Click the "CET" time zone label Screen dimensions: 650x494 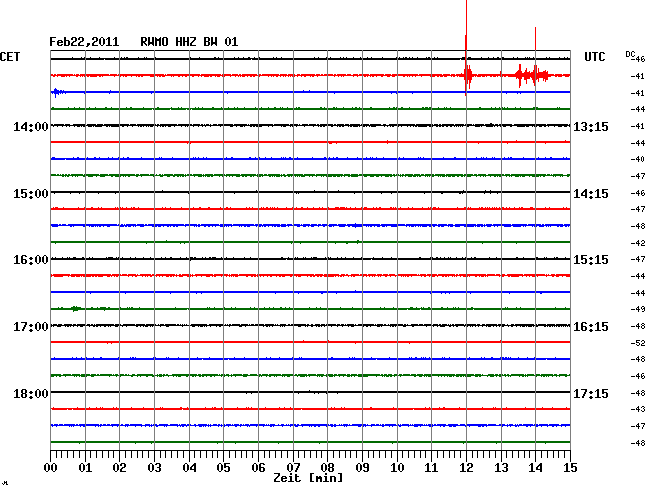(x=10, y=57)
